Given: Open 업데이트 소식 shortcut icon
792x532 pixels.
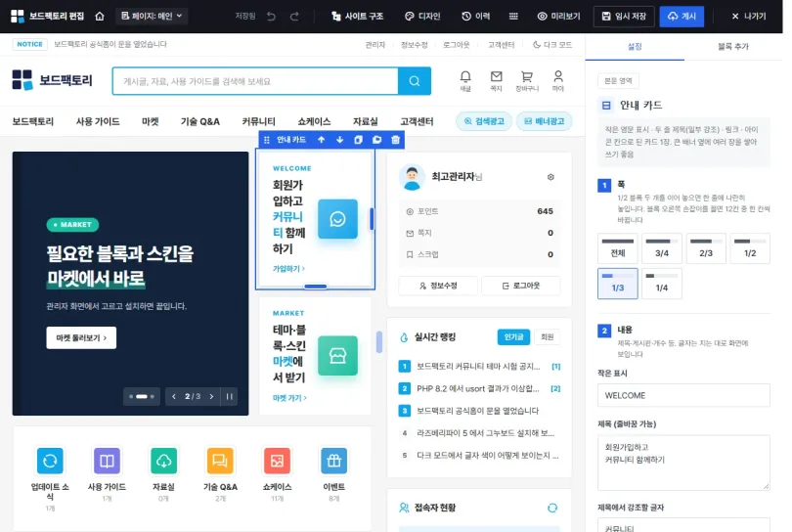Looking at the screenshot, I should [x=50, y=461].
